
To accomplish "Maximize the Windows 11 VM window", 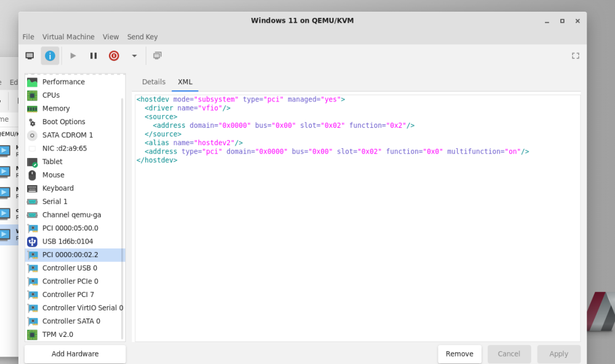I will [x=562, y=21].
